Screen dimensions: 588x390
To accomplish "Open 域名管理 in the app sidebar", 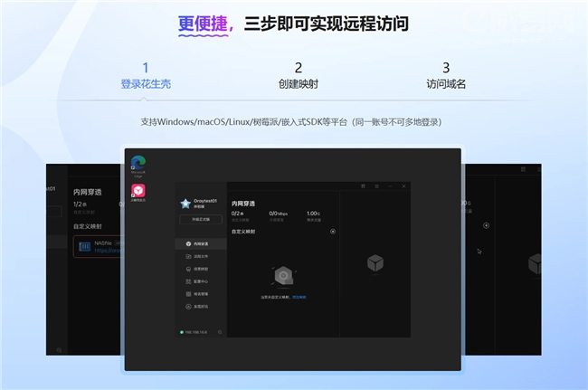I will pos(201,294).
